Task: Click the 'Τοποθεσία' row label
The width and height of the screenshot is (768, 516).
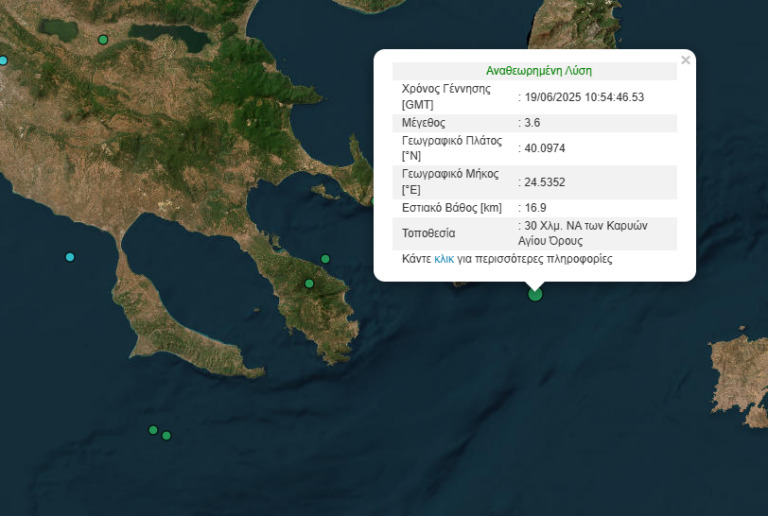Action: point(428,234)
